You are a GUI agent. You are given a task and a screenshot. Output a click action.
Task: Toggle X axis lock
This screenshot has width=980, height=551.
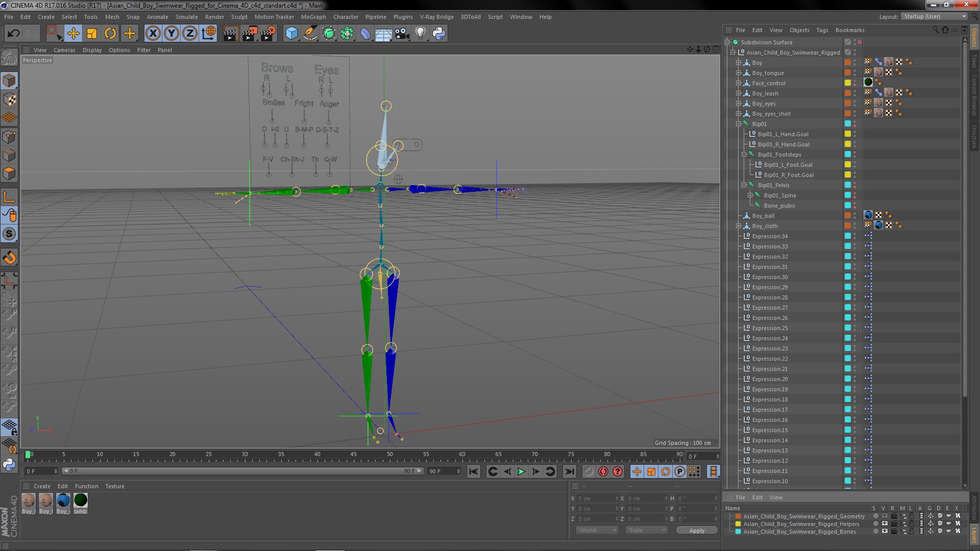153,34
